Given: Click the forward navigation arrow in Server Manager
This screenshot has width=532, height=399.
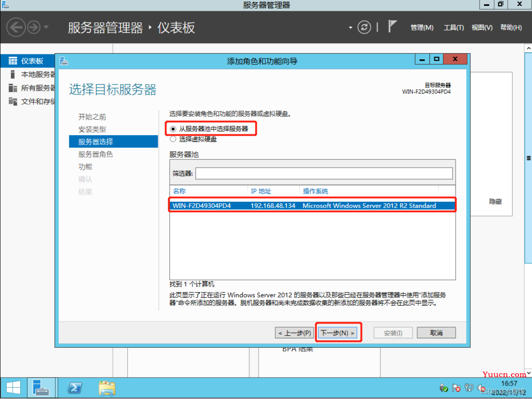Looking at the screenshot, I should (x=34, y=27).
